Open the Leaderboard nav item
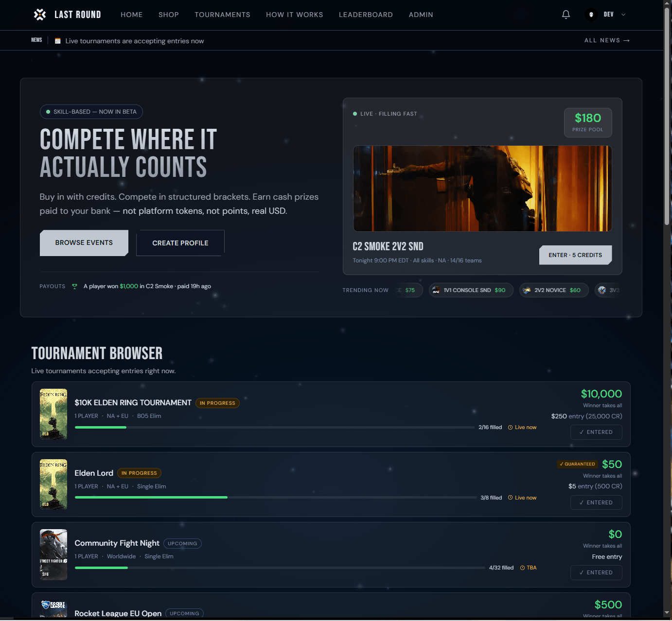 coord(366,15)
